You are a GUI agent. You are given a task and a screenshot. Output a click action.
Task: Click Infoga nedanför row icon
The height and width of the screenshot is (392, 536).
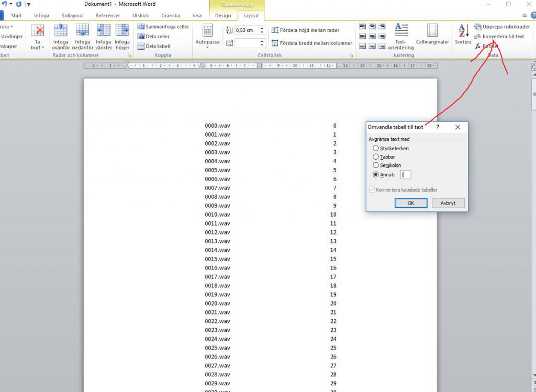pyautogui.click(x=82, y=36)
